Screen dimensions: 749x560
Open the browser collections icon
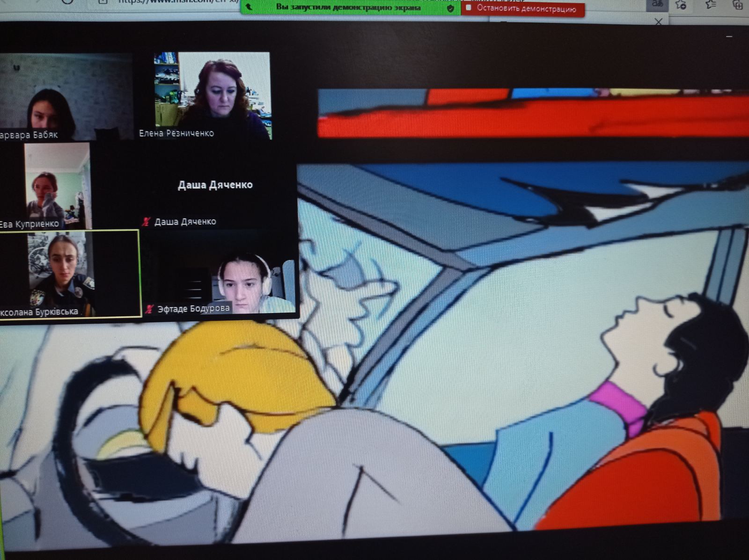[x=737, y=5]
